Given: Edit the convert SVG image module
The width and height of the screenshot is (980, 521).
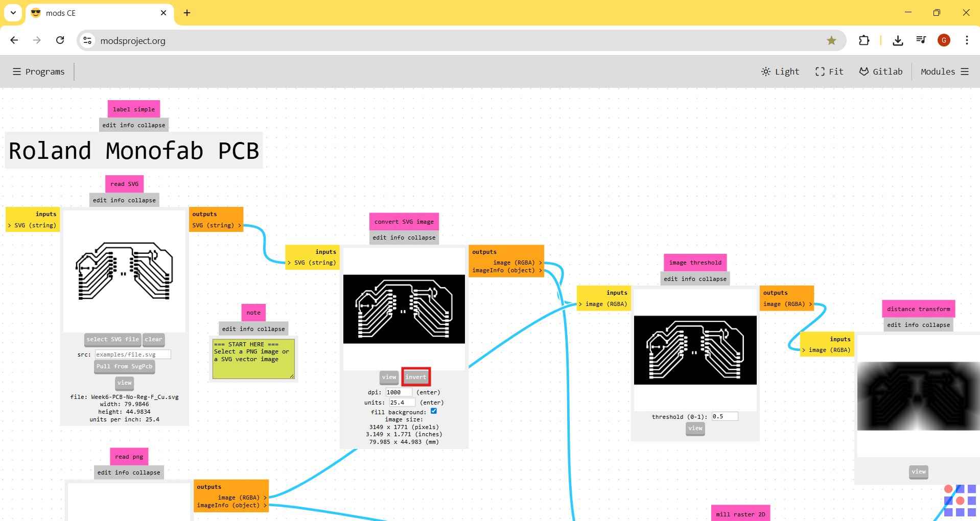Looking at the screenshot, I should (380, 238).
